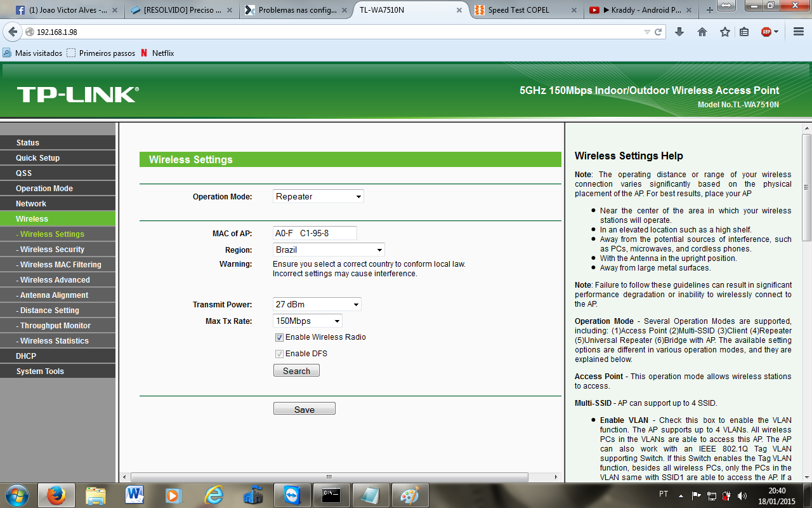Viewport: 812px width, 508px height.
Task: Open the DHCP menu item
Action: point(58,356)
